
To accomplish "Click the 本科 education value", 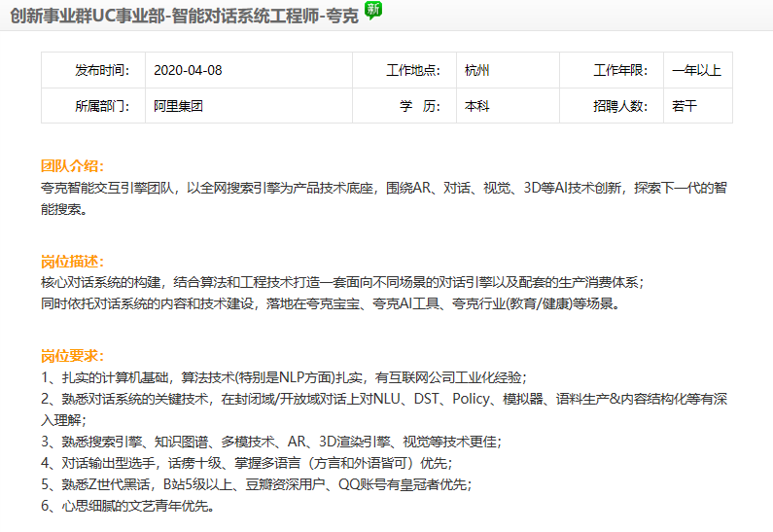I will click(x=476, y=106).
